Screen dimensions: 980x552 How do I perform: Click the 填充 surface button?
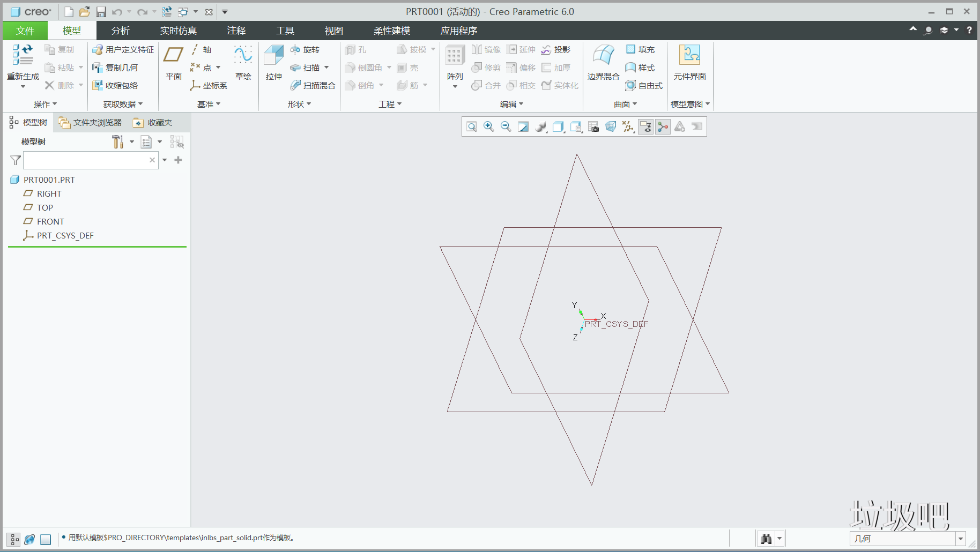click(x=640, y=50)
